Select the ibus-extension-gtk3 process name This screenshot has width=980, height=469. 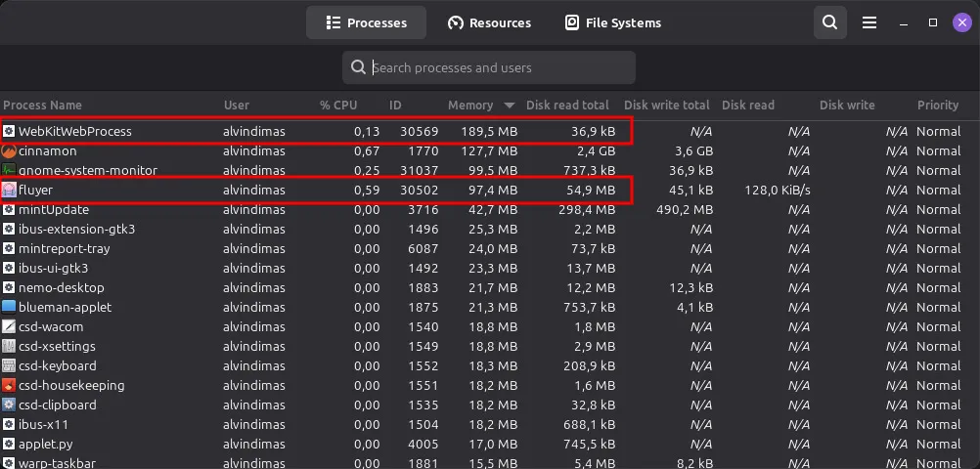pos(77,230)
